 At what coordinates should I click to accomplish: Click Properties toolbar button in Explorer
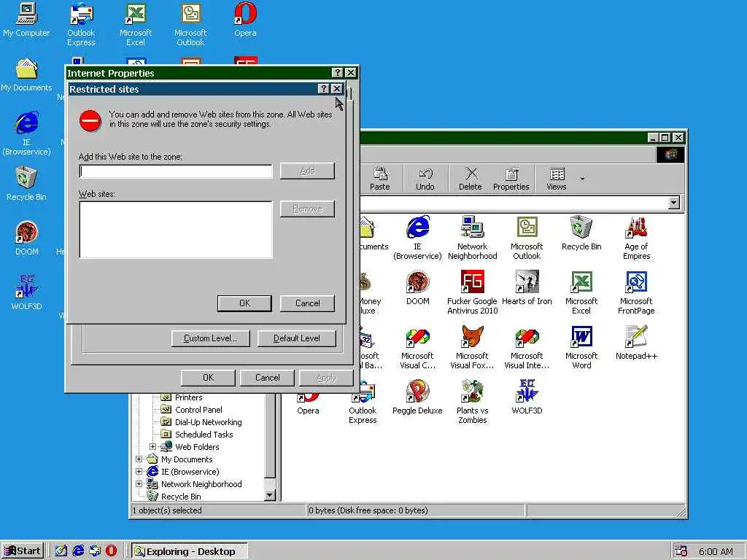click(511, 179)
